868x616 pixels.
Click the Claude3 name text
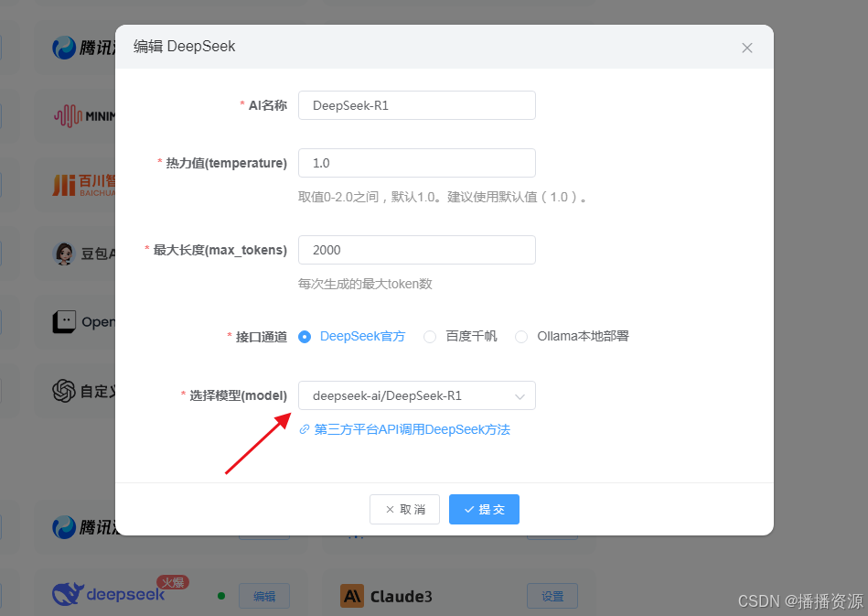(x=401, y=597)
